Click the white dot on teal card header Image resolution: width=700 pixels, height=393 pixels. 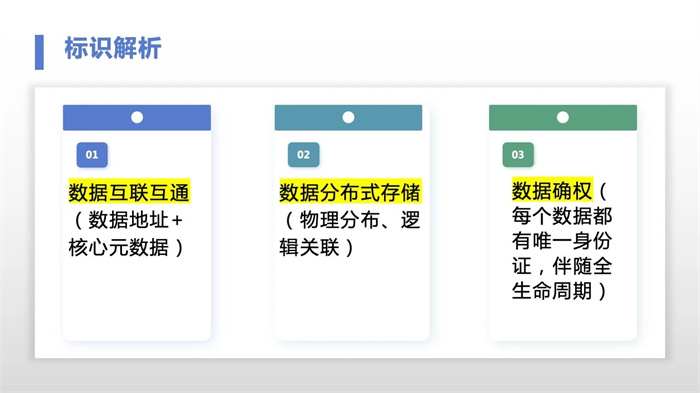[348, 117]
